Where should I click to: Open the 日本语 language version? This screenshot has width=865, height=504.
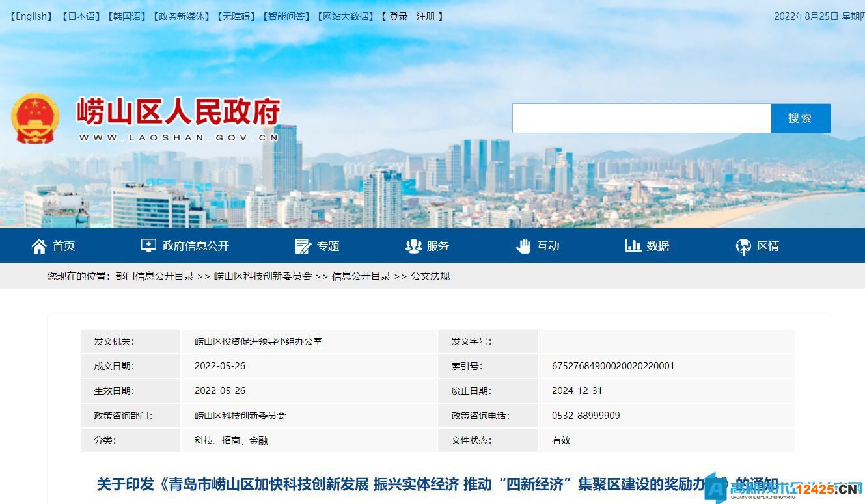pyautogui.click(x=81, y=16)
